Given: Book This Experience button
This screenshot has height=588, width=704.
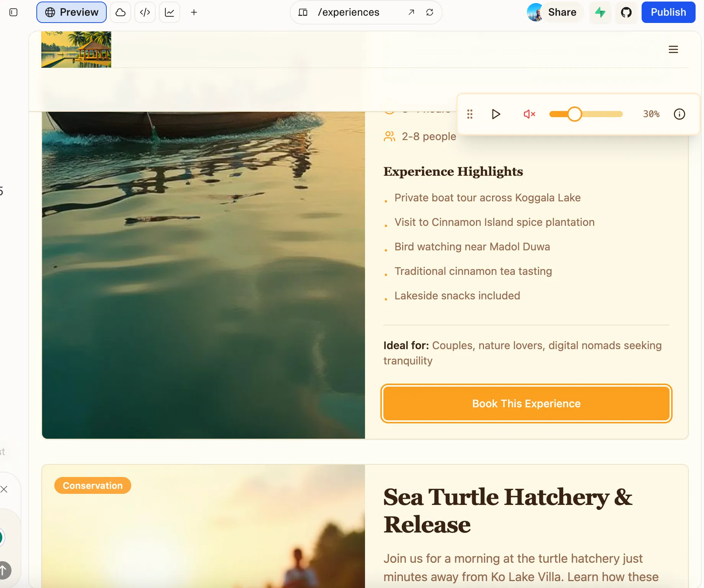Looking at the screenshot, I should (526, 403).
